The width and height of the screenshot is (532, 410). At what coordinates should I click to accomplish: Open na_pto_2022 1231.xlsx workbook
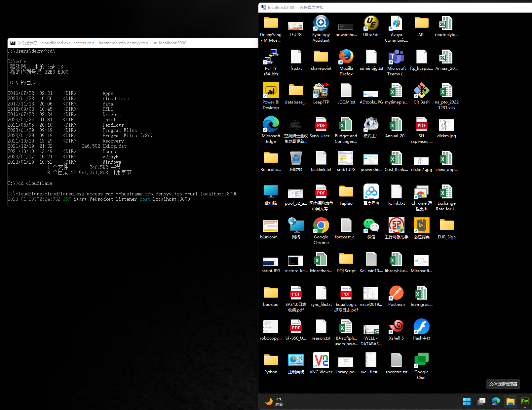(446, 96)
